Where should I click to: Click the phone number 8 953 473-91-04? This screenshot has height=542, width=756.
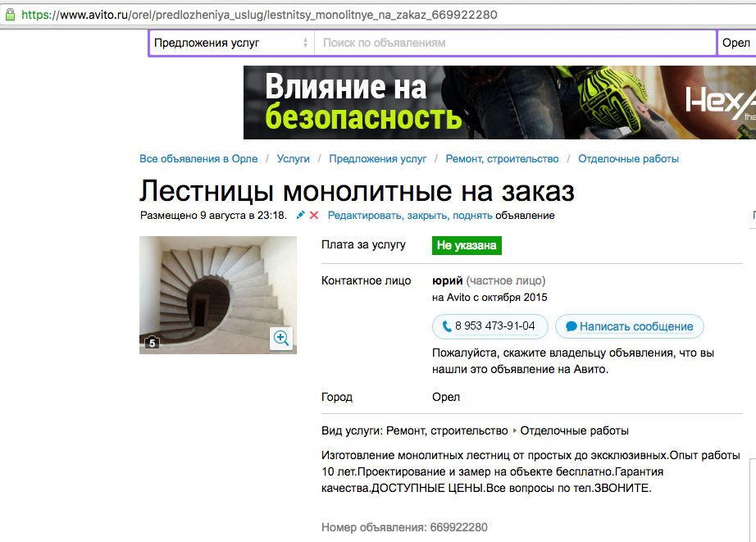tap(494, 326)
